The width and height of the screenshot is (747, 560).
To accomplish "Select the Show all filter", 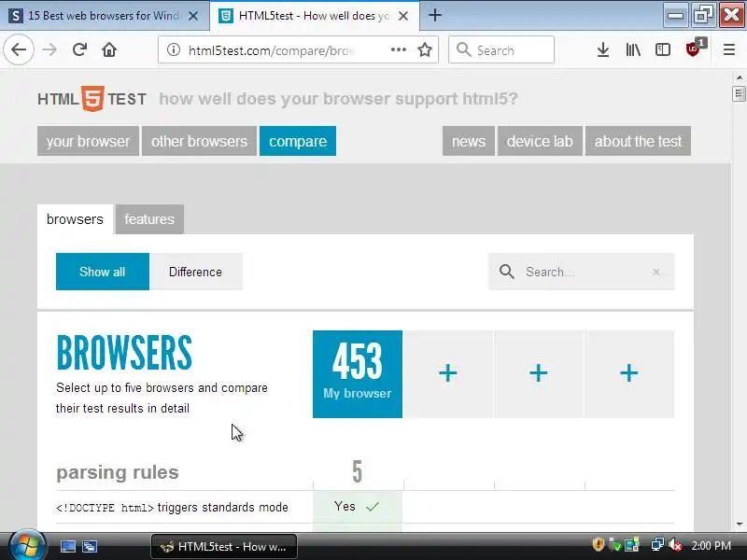I will click(x=103, y=272).
